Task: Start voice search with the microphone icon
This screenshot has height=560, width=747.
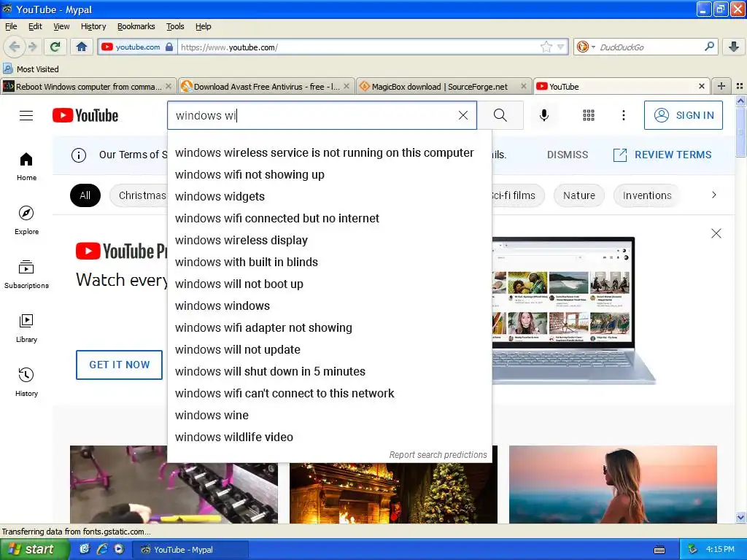Action: pos(544,115)
